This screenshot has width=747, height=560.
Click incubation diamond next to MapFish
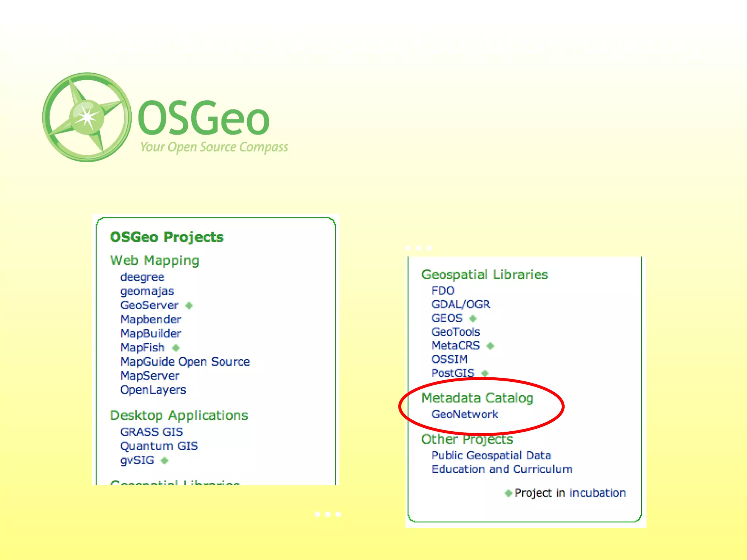point(176,348)
